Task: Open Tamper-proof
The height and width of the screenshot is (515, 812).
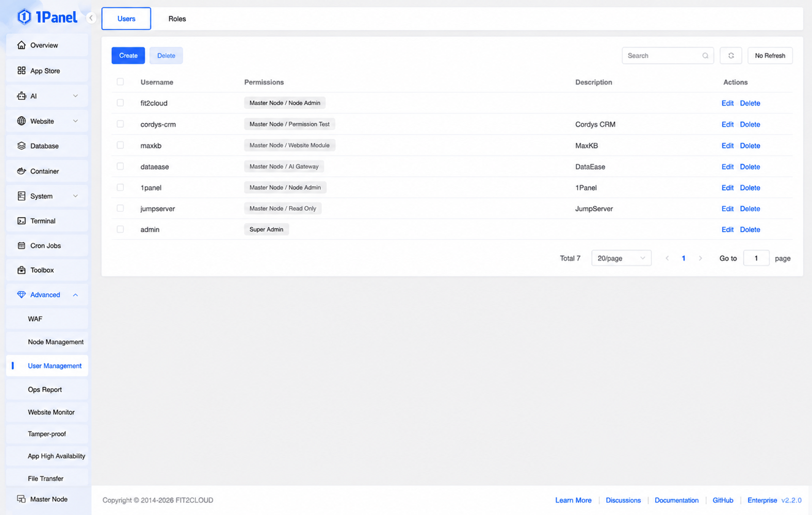Action: [47, 434]
